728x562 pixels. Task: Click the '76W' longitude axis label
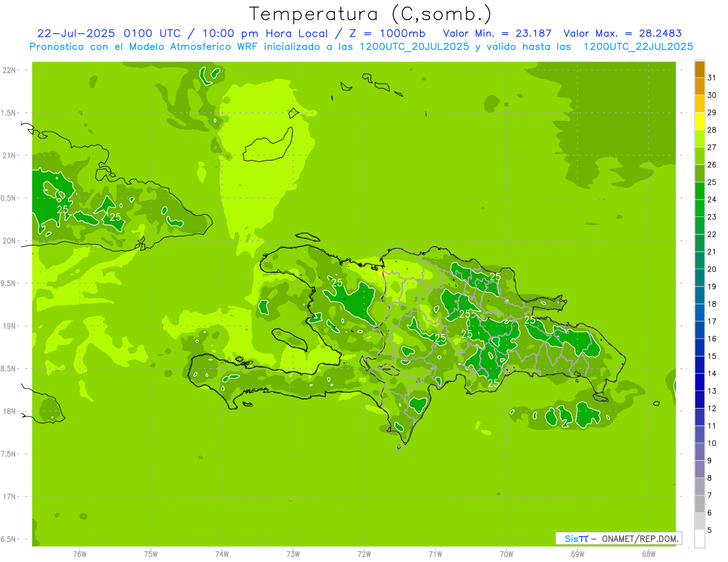[x=79, y=554]
